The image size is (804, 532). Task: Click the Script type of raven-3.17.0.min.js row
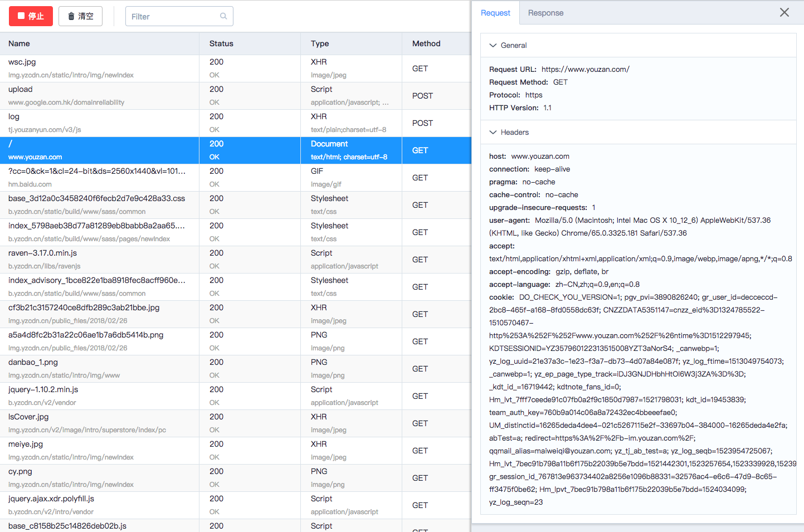321,253
